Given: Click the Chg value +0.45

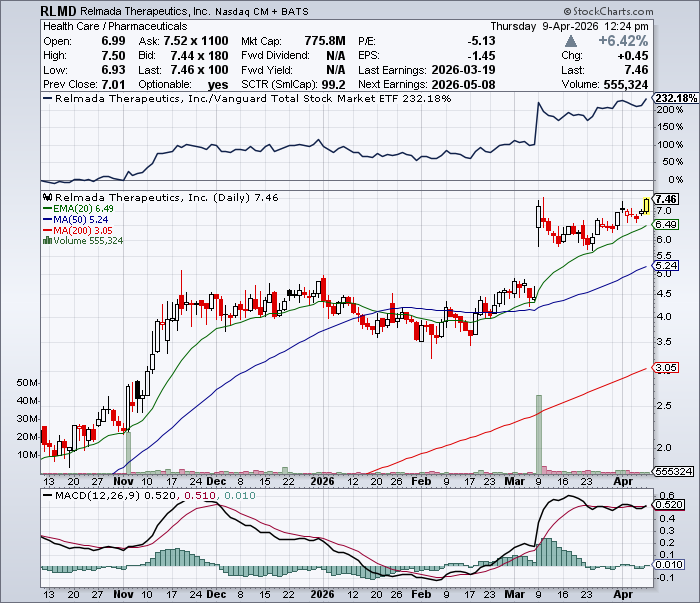Looking at the screenshot, I should click(x=633, y=56).
